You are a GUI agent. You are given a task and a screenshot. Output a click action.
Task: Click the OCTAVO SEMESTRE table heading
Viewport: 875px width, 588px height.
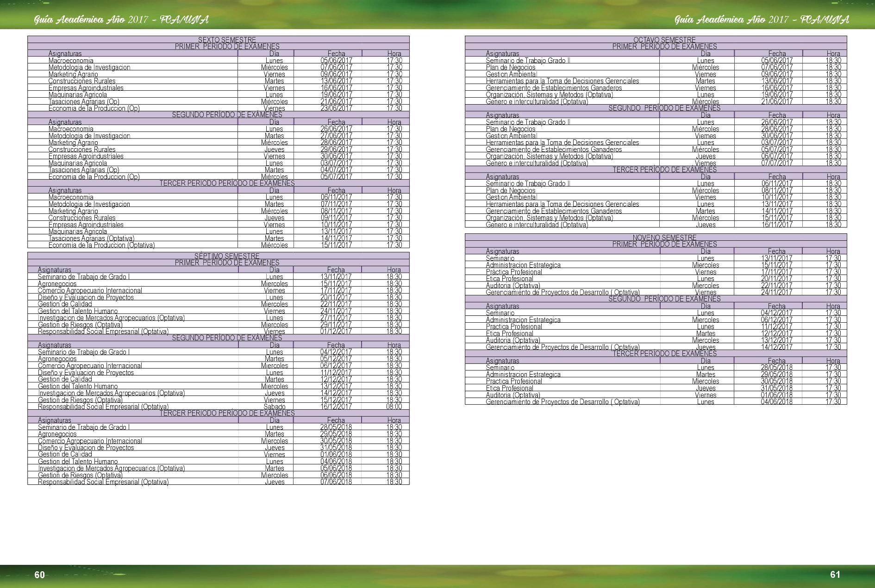[664, 40]
